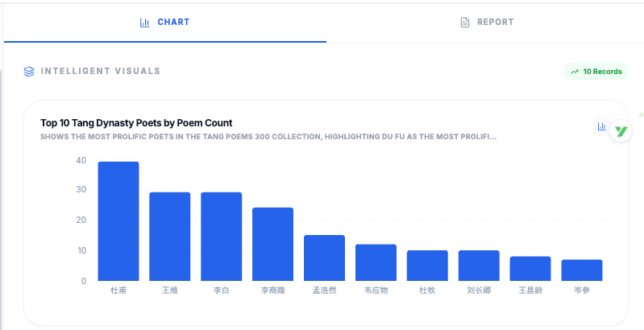Click the green Y floating logo icon

[620, 131]
